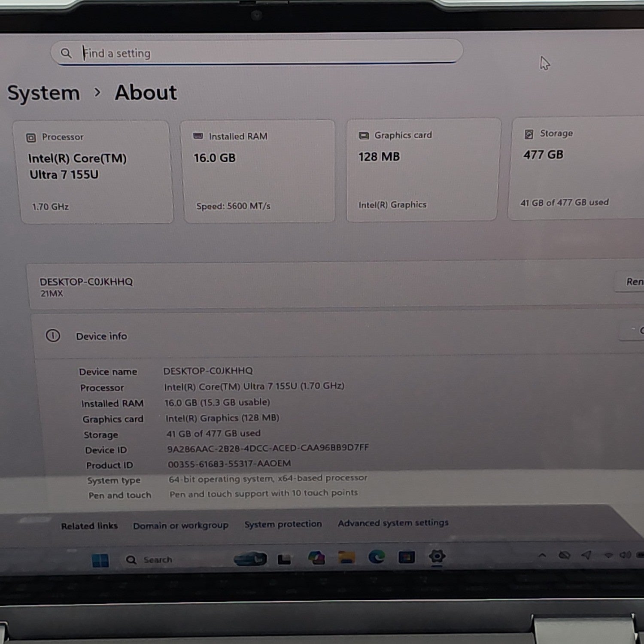Click the Device name value DESKTOP-C0JKHHQ
This screenshot has width=644, height=644.
pos(208,371)
